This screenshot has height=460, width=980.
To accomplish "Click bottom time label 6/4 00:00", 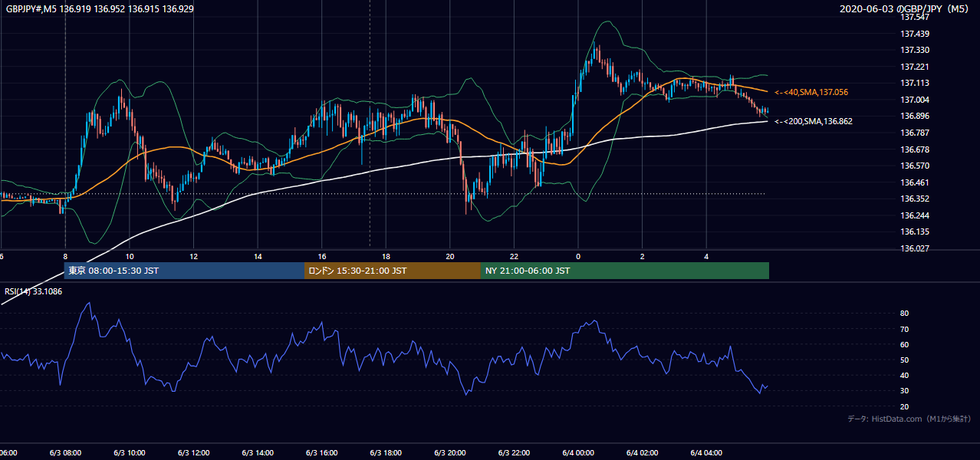I will click(577, 452).
